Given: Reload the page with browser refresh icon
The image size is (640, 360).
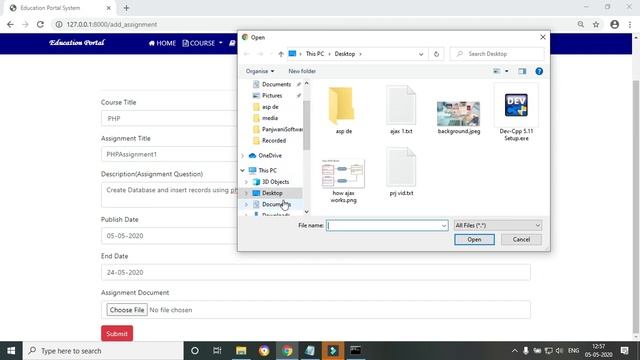Looking at the screenshot, I should coord(40,24).
